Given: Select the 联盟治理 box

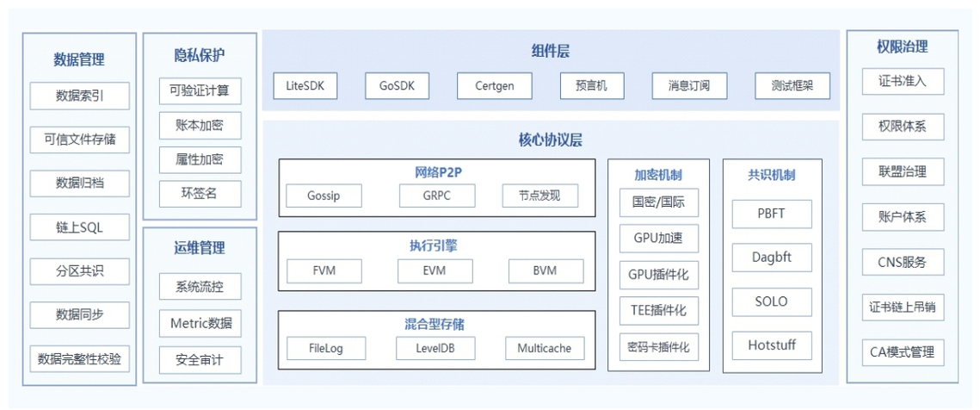Looking at the screenshot, I should (x=903, y=171).
